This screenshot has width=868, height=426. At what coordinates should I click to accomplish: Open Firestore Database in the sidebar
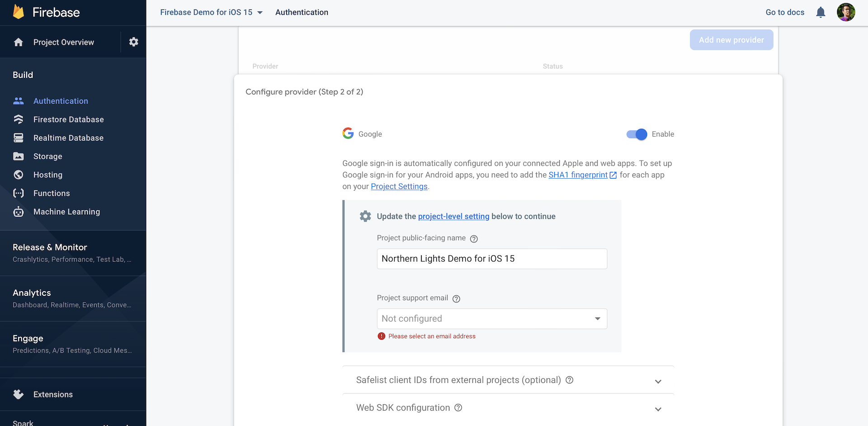[68, 119]
